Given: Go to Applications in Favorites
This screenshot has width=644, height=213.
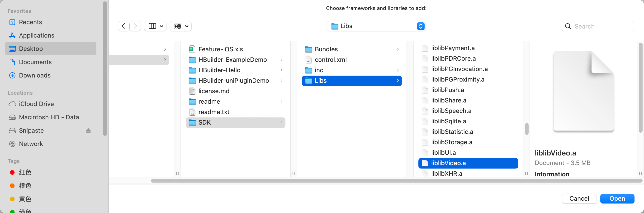Looking at the screenshot, I should (37, 35).
